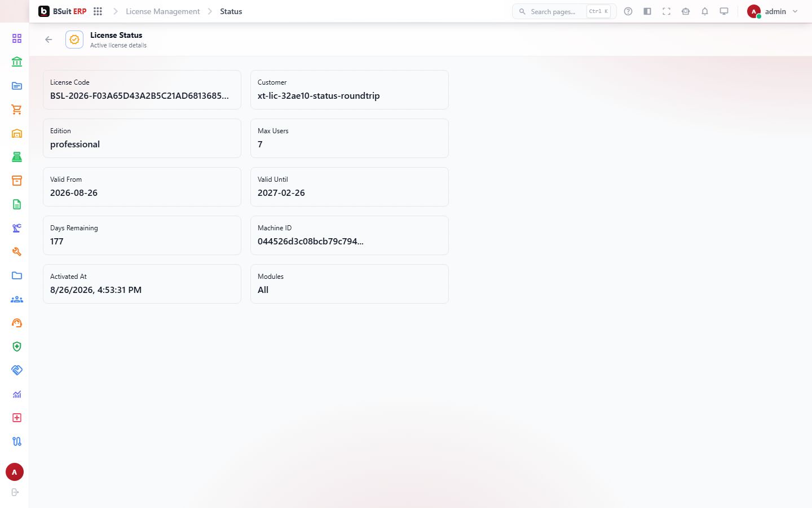Viewport: 812px width, 508px height.
Task: Open the AI assistant robot icon
Action: pos(686,11)
